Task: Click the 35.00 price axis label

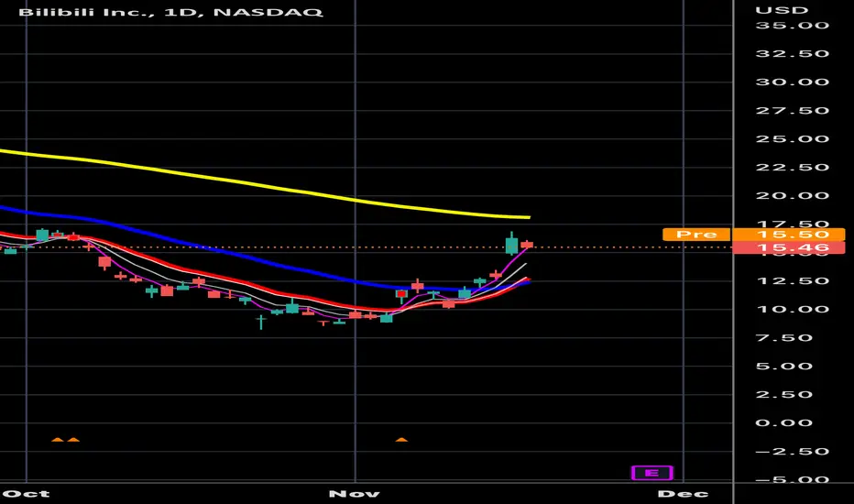Action: coord(793,26)
